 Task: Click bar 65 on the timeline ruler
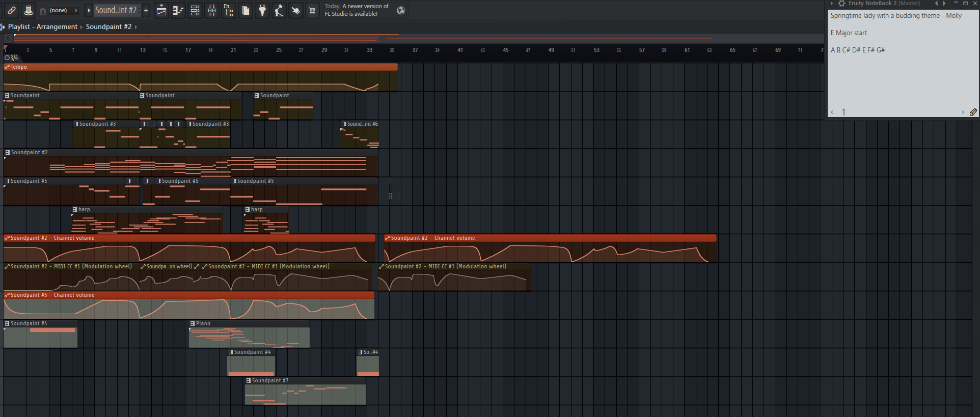732,50
